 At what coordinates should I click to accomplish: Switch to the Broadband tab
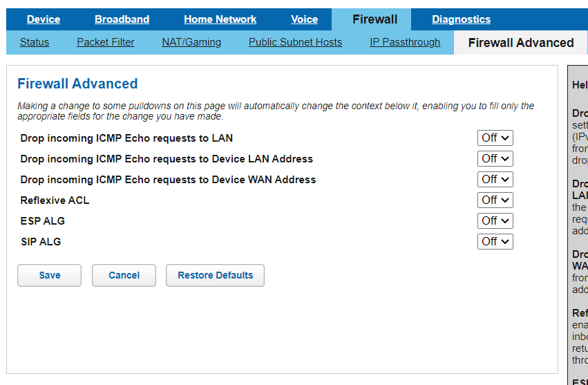tap(122, 19)
